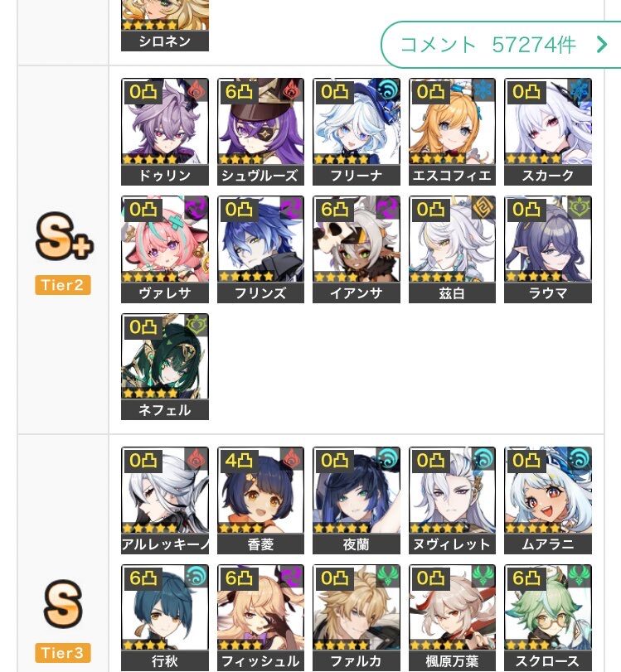This screenshot has width=621, height=672.
Task: Open the ネフェル character card
Action: [165, 366]
